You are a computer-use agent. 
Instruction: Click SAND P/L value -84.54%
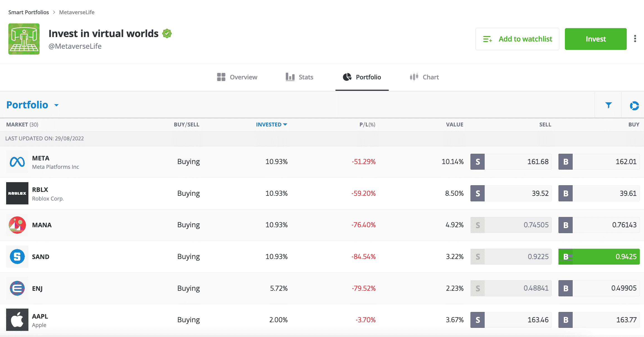click(x=364, y=257)
